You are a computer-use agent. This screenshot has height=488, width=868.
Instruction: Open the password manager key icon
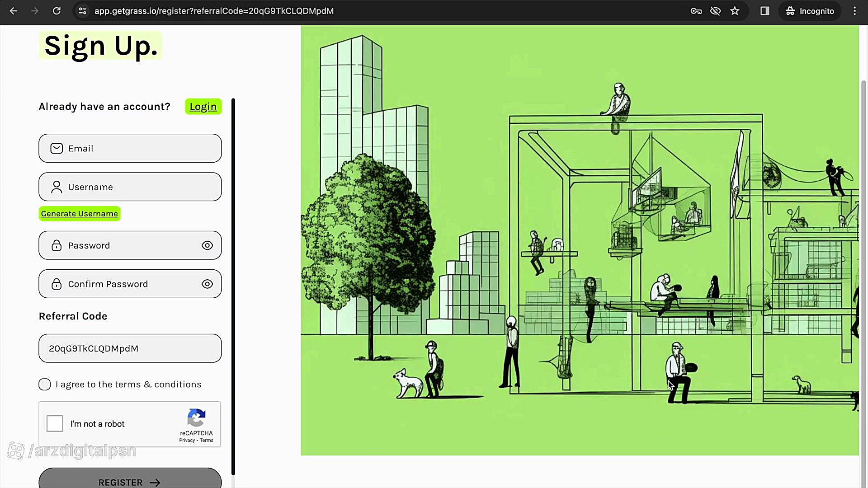click(x=696, y=11)
